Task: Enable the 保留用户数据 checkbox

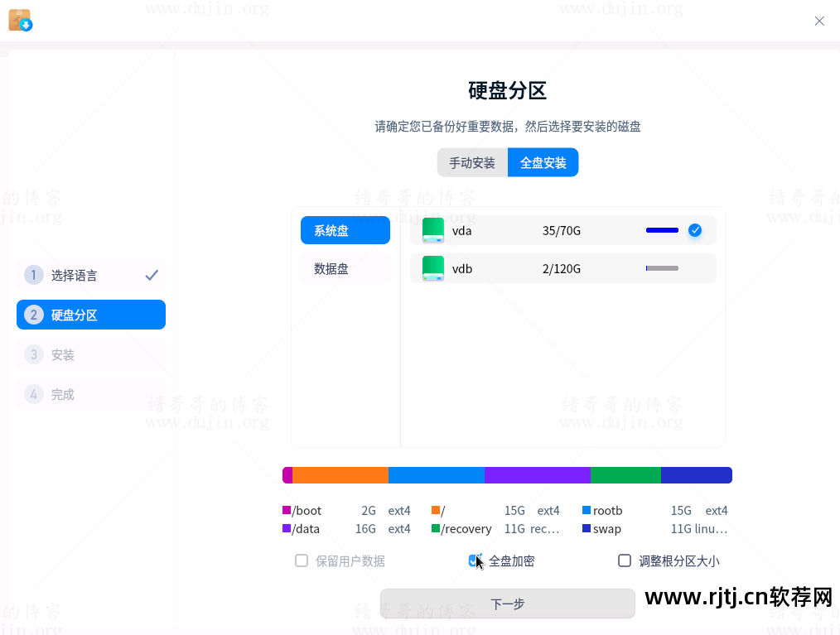Action: pyautogui.click(x=302, y=560)
